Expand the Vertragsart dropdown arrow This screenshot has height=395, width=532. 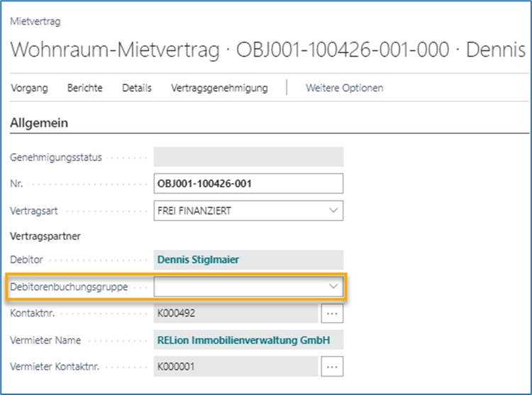pos(333,211)
